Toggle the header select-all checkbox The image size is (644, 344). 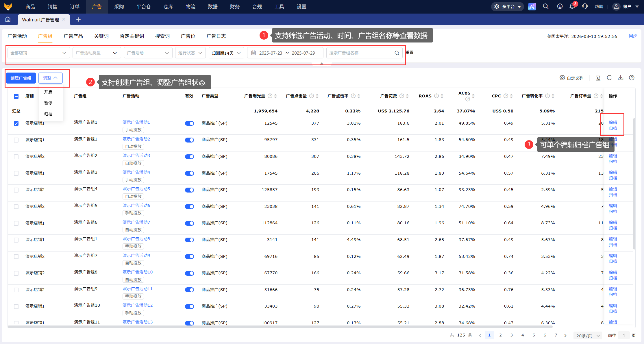16,96
